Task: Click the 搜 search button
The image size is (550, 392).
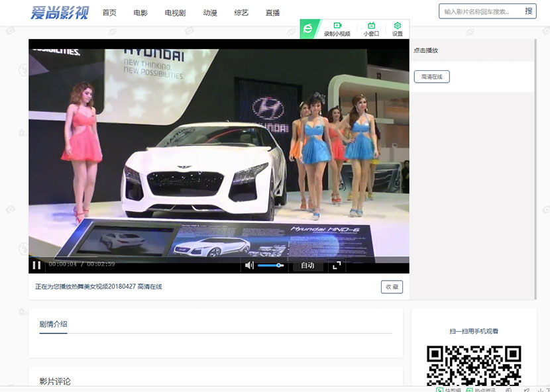Action: 528,11
